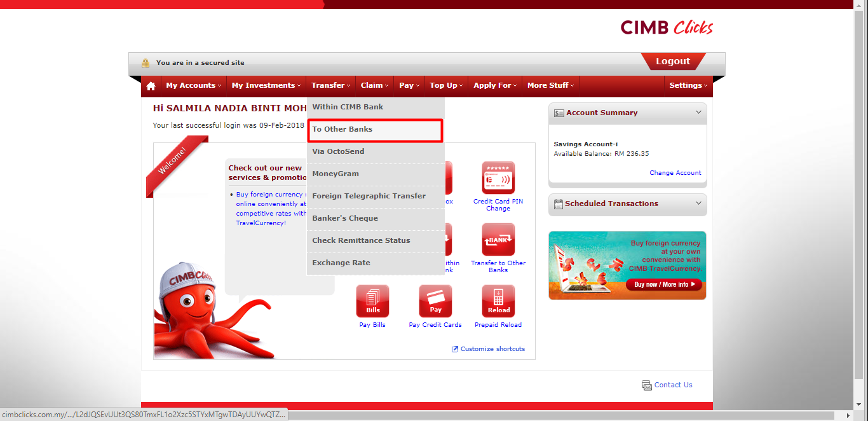Expand the My Accounts menu

pyautogui.click(x=194, y=85)
